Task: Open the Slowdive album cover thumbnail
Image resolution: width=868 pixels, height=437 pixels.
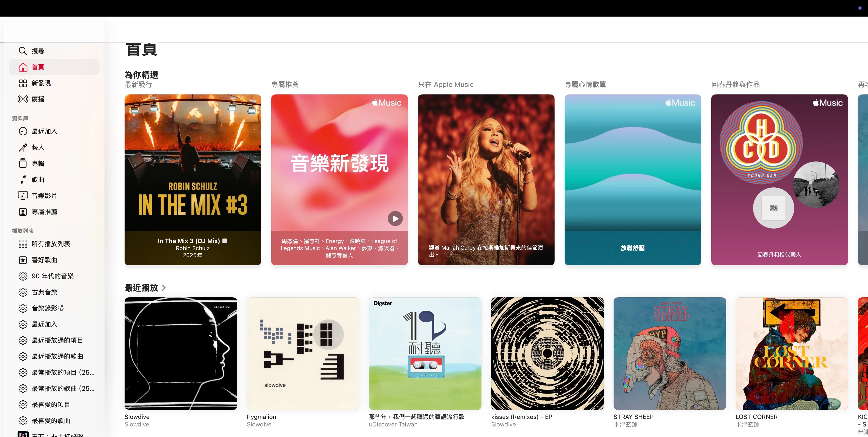Action: coord(181,353)
